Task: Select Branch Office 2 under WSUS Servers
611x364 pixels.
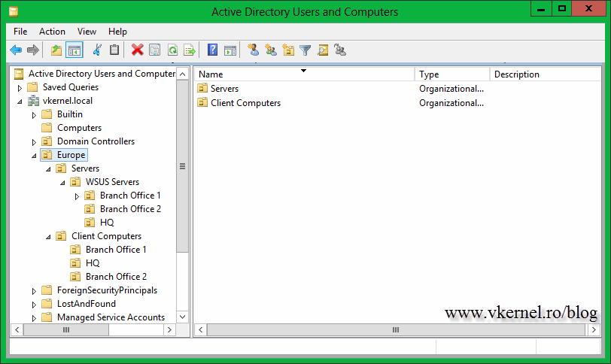Action: pyautogui.click(x=130, y=209)
